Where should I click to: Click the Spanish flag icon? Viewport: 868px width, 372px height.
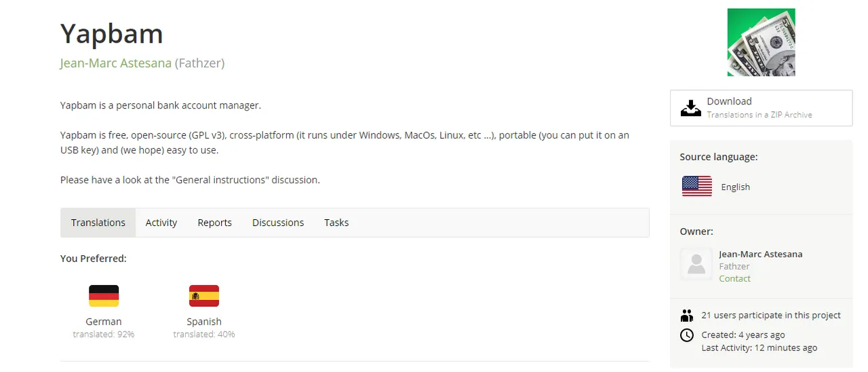click(204, 296)
